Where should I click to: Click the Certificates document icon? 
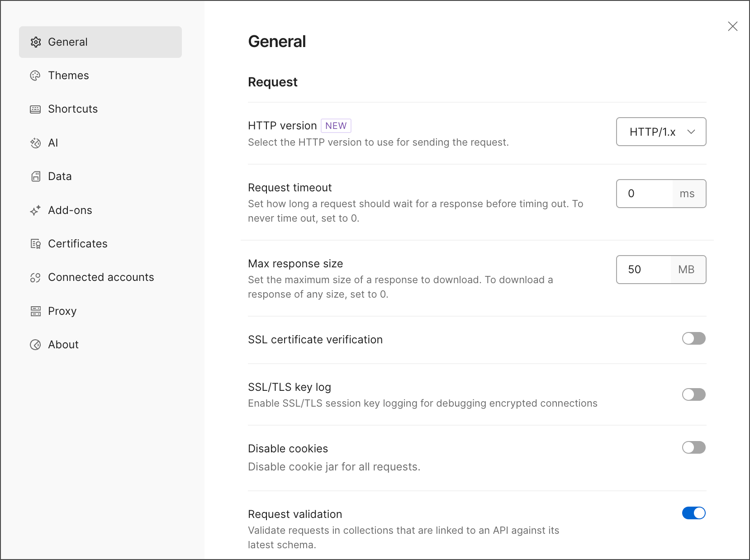(35, 244)
